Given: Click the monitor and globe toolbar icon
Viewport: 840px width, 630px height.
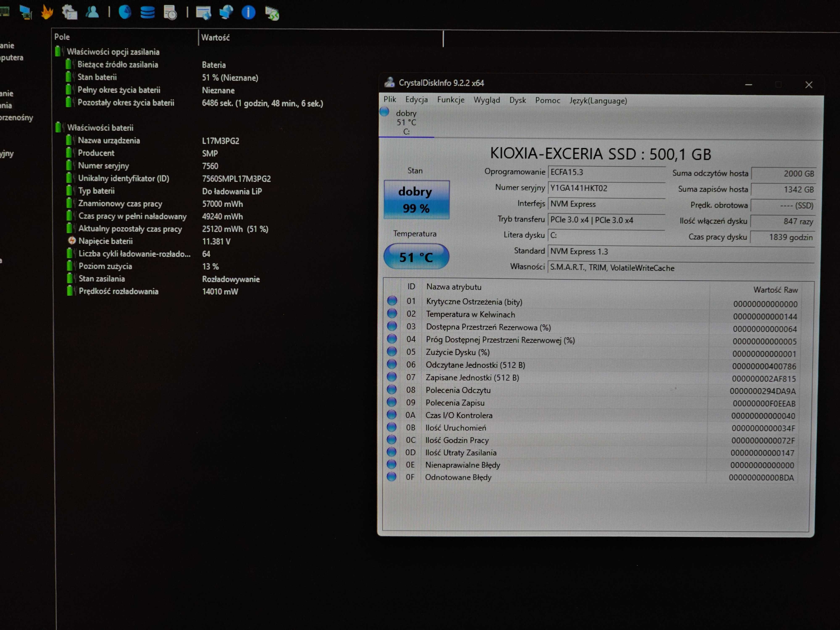Looking at the screenshot, I should coord(226,12).
